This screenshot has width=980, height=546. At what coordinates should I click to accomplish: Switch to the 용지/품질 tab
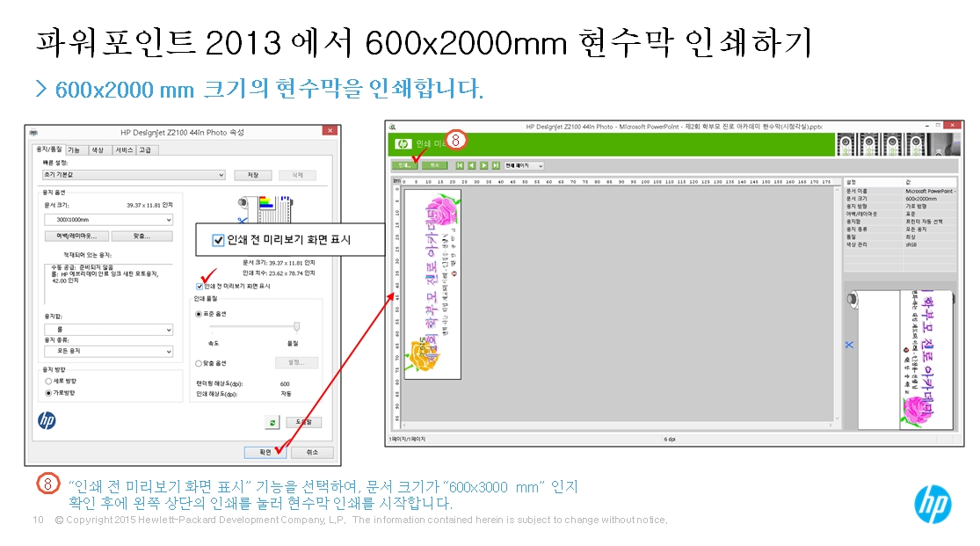[48, 149]
